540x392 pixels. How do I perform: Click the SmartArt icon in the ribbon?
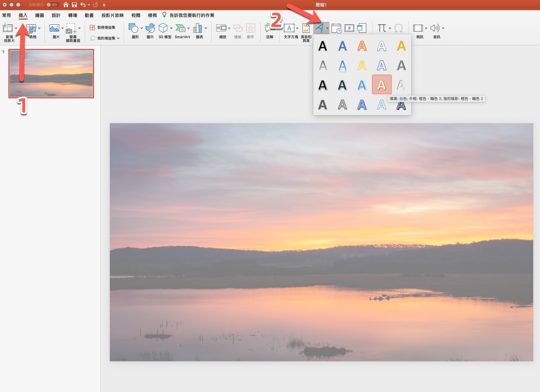(x=180, y=28)
